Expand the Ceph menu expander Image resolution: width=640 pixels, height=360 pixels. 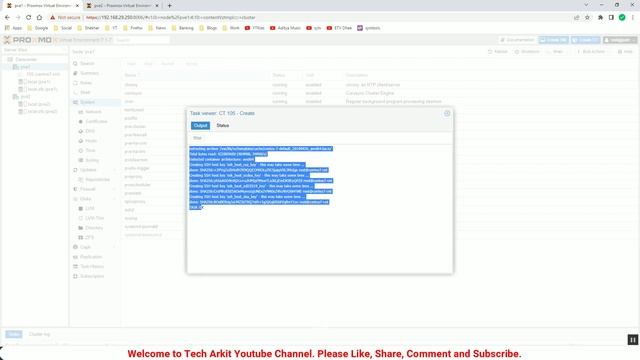tap(114, 247)
